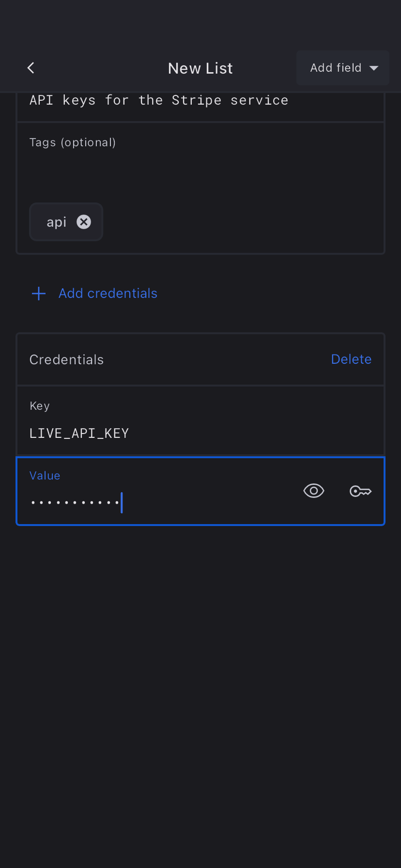
Task: Click the masked dots in the Value input
Action: (x=75, y=503)
